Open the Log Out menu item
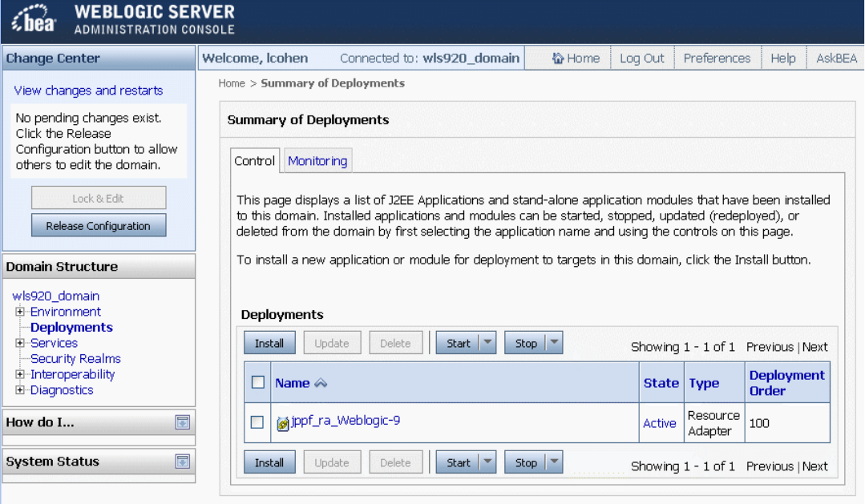This screenshot has height=504, width=865. click(x=642, y=58)
